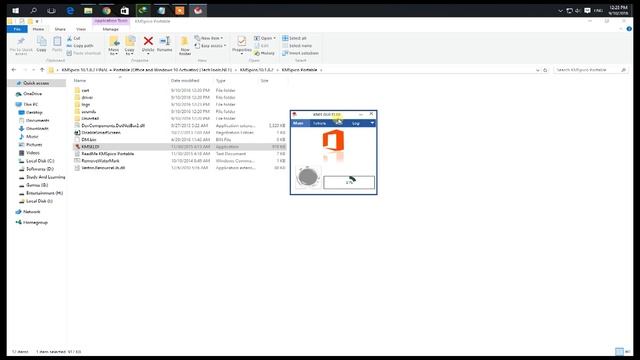The height and width of the screenshot is (360, 640).
Task: Switch to the Manage ribbon tab
Action: [x=111, y=29]
